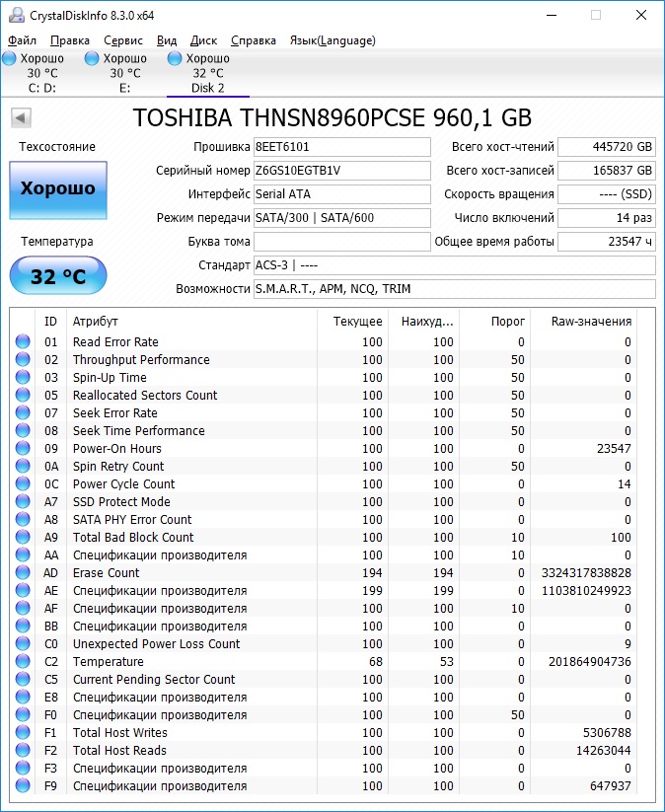Click status icon for attribute AE
Image resolution: width=665 pixels, height=812 pixels.
point(23,590)
